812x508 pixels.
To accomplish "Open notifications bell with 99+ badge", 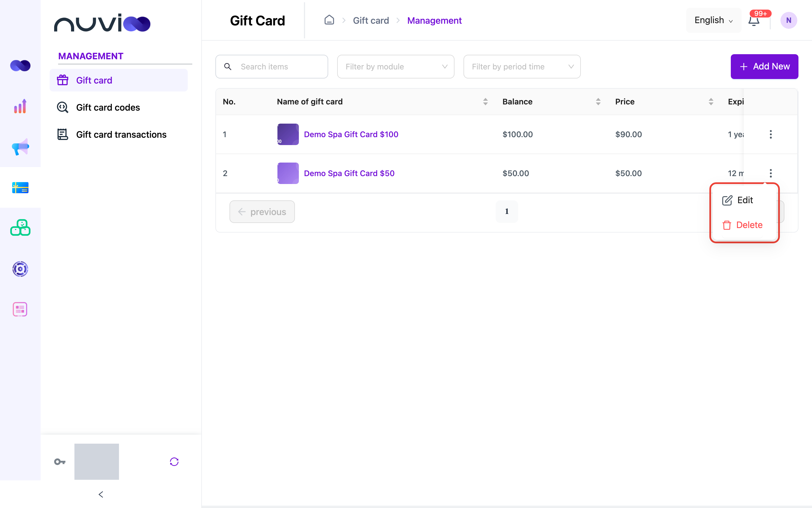I will click(x=754, y=20).
